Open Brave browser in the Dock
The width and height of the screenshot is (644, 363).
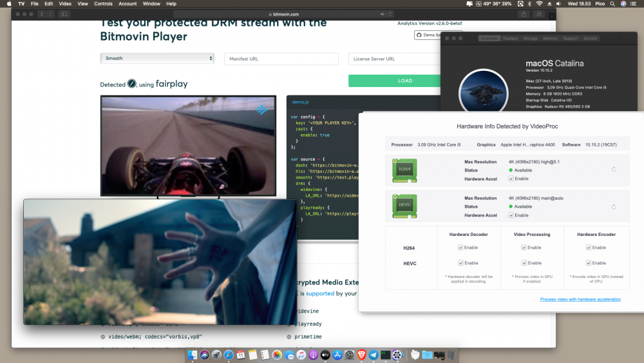(x=361, y=355)
